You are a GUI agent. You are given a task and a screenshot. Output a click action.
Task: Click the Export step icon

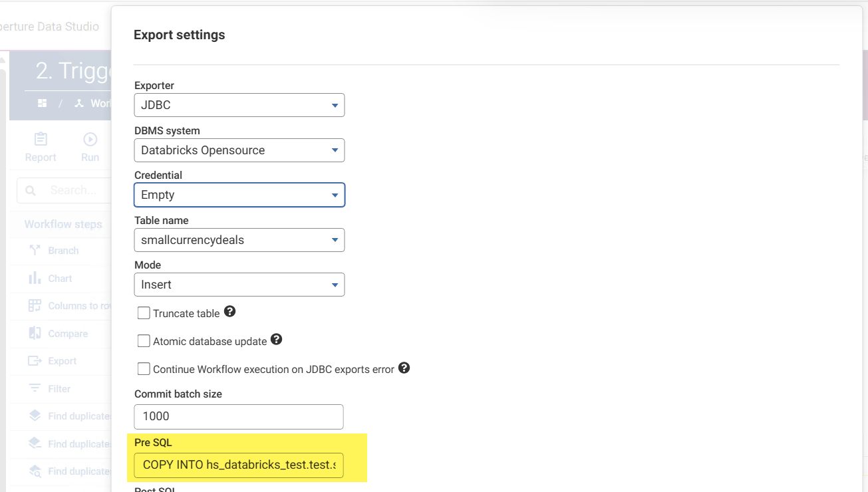pyautogui.click(x=35, y=361)
